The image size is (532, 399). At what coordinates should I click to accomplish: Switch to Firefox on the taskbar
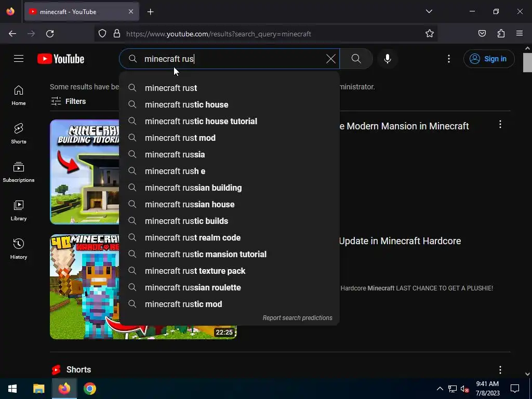[64, 389]
